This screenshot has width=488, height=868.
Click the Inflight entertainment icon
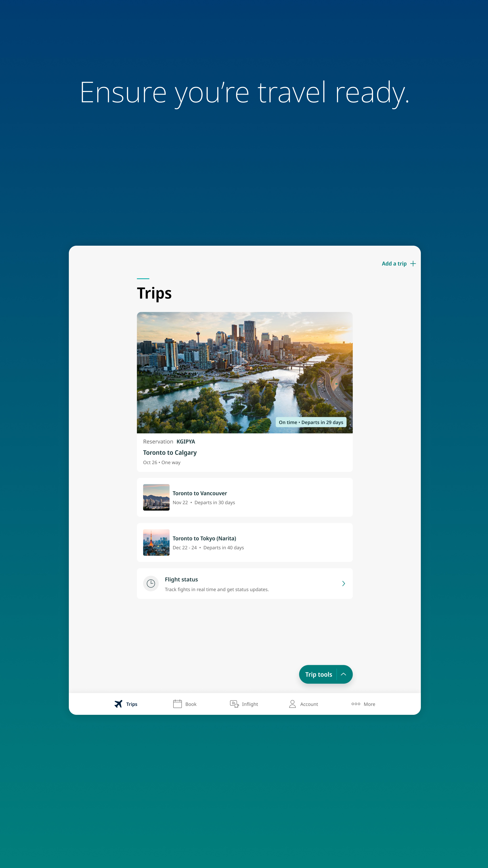click(x=234, y=704)
